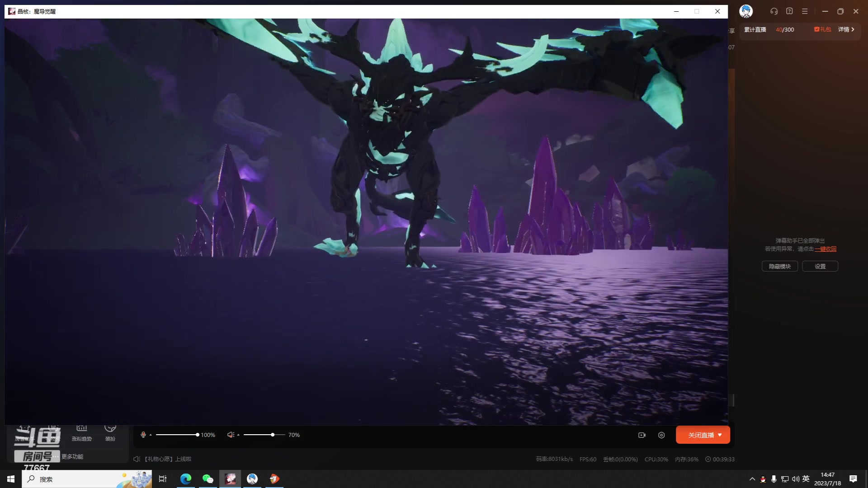Open the help question-mark icon
Image resolution: width=868 pixels, height=488 pixels.
click(789, 11)
